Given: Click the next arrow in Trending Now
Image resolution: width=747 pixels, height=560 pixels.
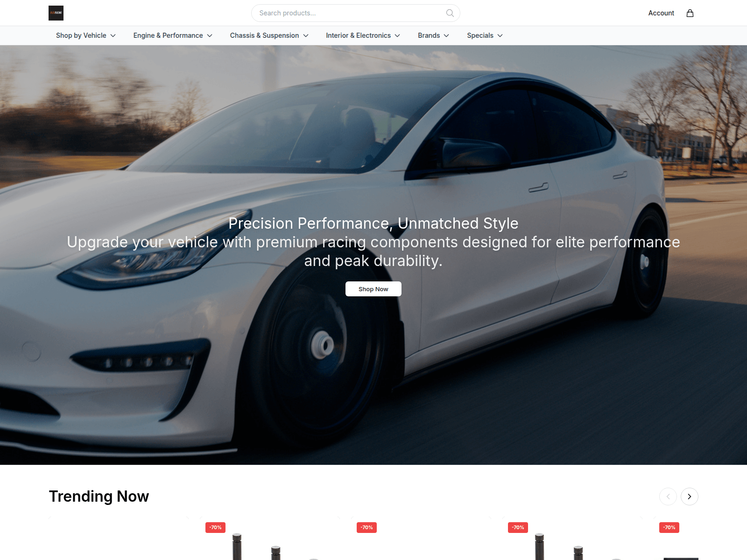Looking at the screenshot, I should pos(690,497).
